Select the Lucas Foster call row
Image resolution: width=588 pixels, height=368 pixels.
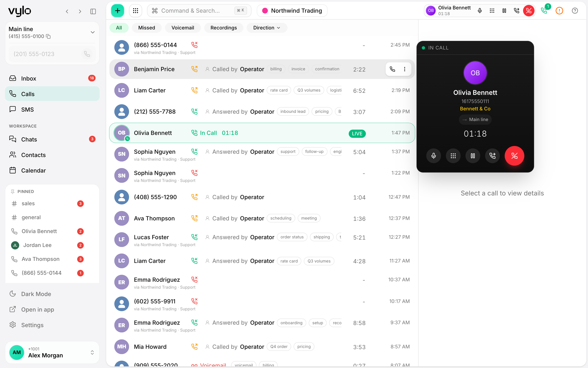[262, 239]
